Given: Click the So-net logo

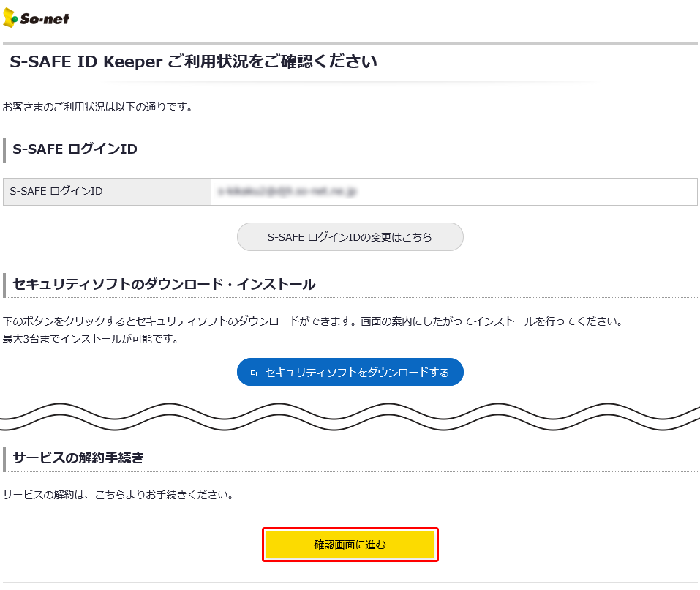Looking at the screenshot, I should tap(37, 18).
